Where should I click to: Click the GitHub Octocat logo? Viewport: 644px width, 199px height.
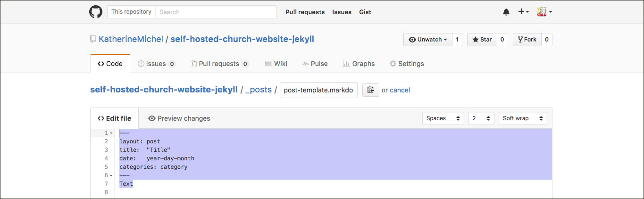point(96,12)
